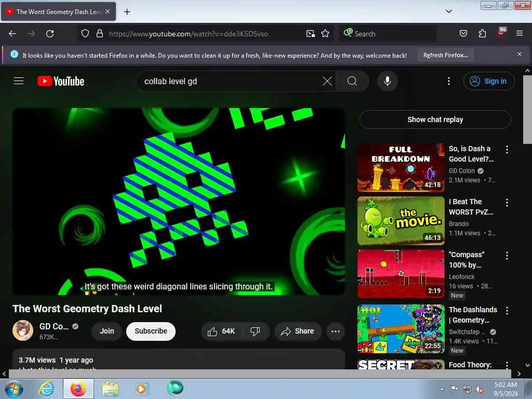Open volume icon in system tray

click(x=480, y=389)
